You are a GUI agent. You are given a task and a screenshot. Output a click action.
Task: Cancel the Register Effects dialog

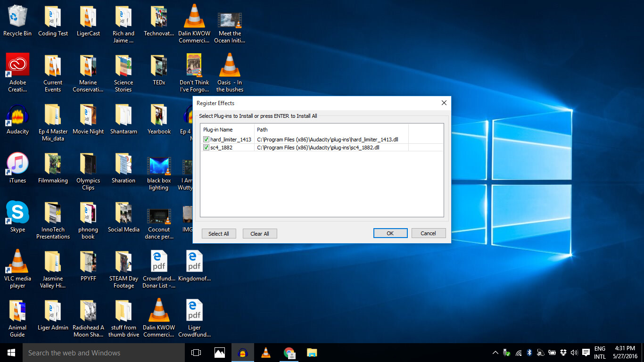coord(428,233)
